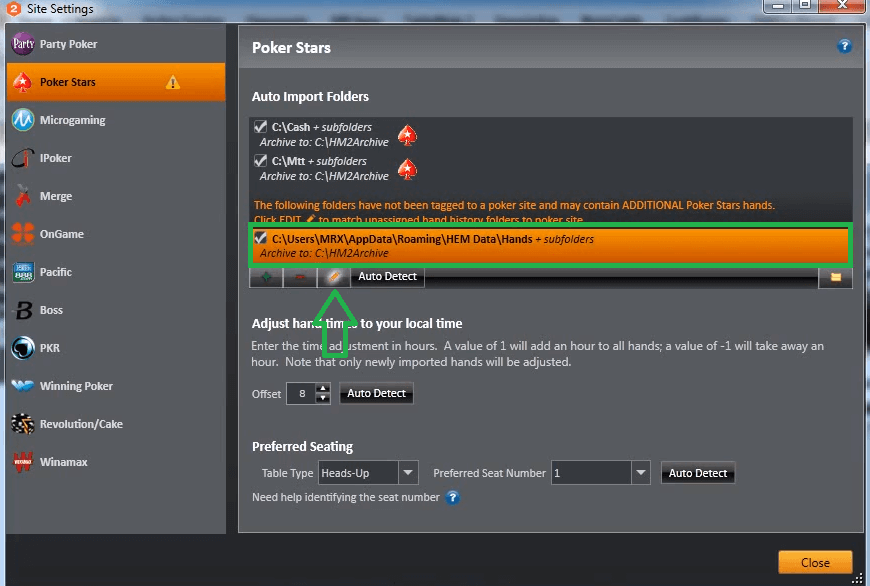The width and height of the screenshot is (870, 586).
Task: Click the Close button
Action: pyautogui.click(x=815, y=563)
